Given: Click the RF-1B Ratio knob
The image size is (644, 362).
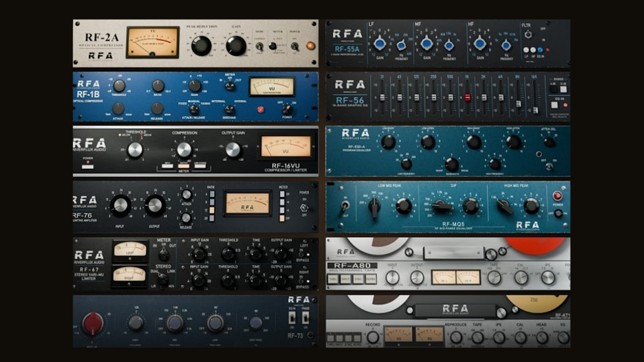Looking at the screenshot, I should click(x=158, y=86).
